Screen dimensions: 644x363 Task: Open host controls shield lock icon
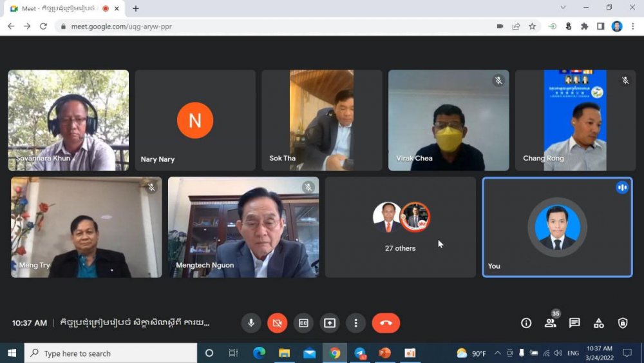point(622,323)
